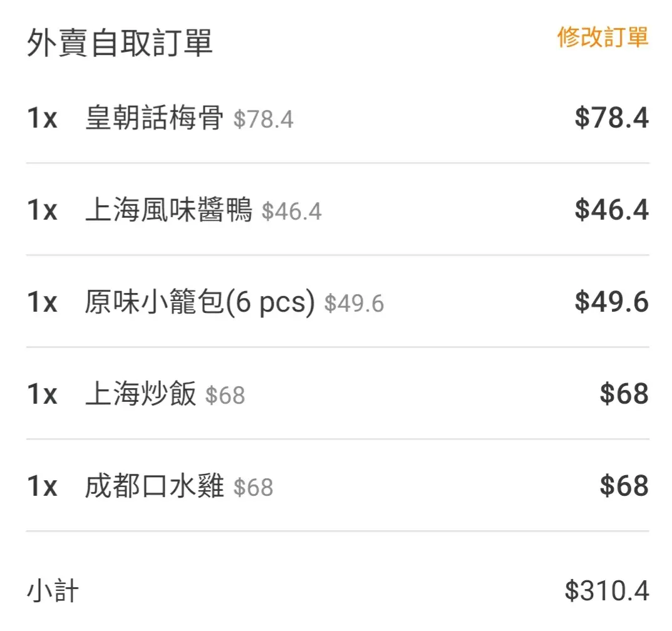The width and height of the screenshot is (672, 631).
Task: Select the bold $46.4 line total
Action: click(x=611, y=210)
